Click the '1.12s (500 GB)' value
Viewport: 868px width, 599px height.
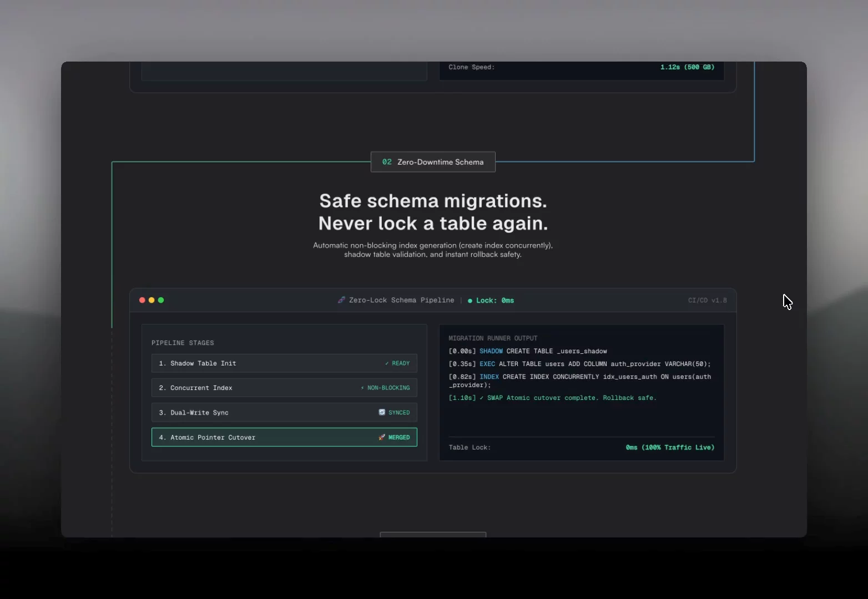point(687,67)
